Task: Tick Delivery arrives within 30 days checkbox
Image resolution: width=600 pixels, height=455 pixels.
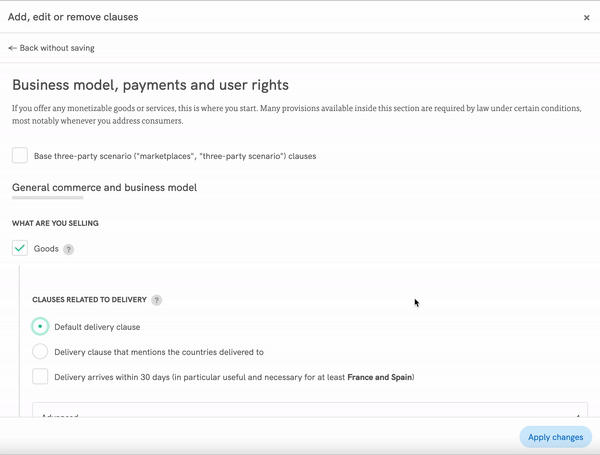Action: [40, 377]
